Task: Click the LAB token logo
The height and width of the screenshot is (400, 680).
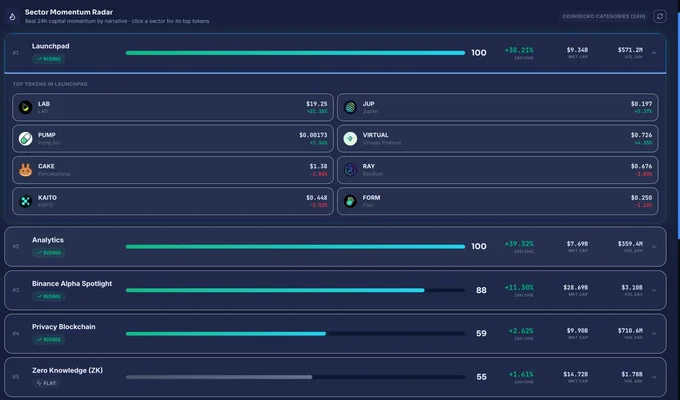Action: [x=26, y=107]
